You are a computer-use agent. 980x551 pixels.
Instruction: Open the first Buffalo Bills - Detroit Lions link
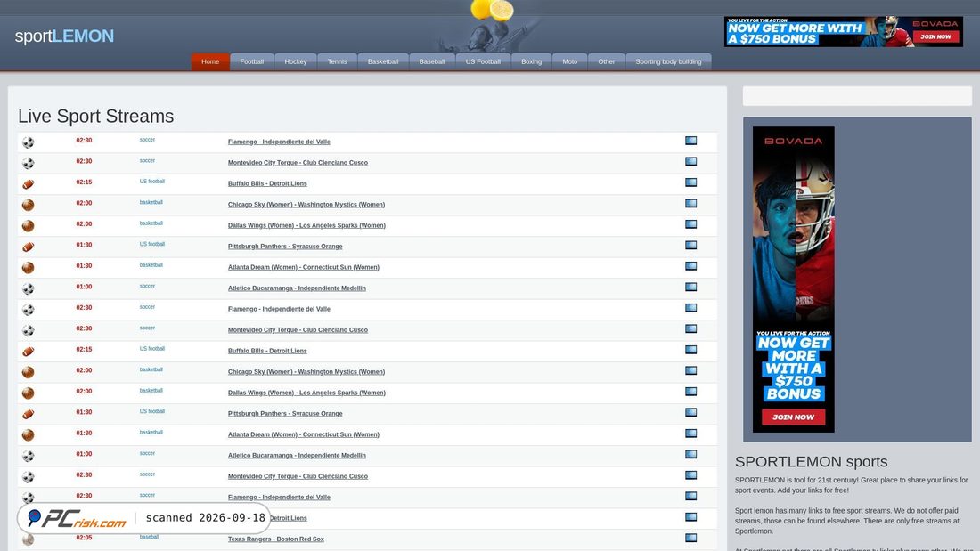(x=267, y=183)
